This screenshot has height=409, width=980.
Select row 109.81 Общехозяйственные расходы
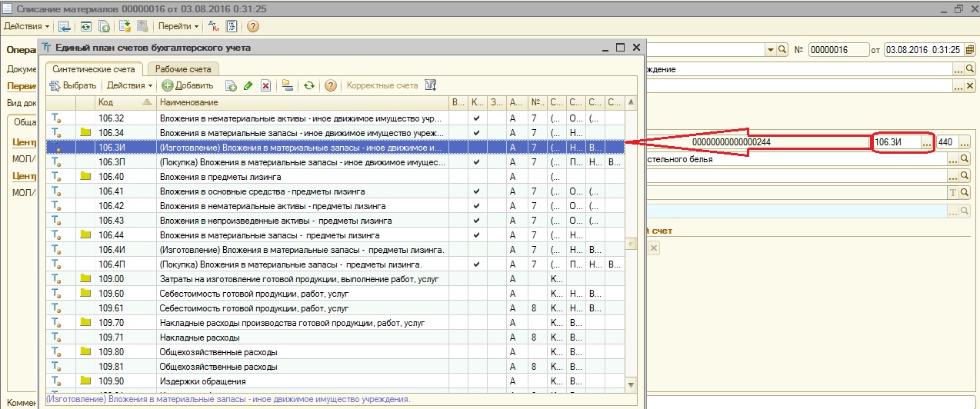pyautogui.click(x=335, y=367)
